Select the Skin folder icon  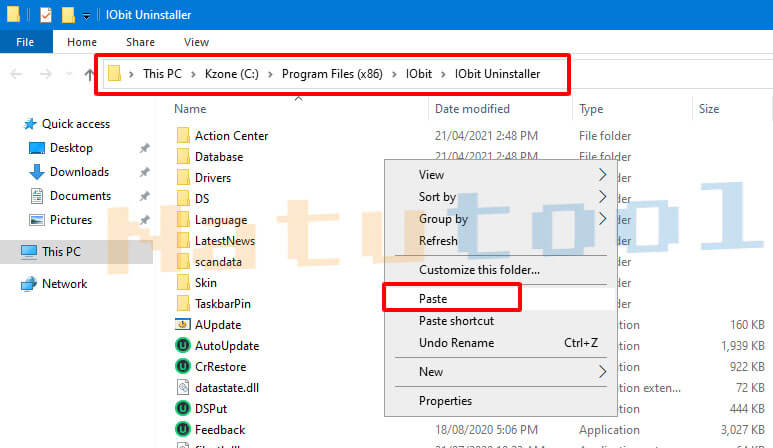183,282
